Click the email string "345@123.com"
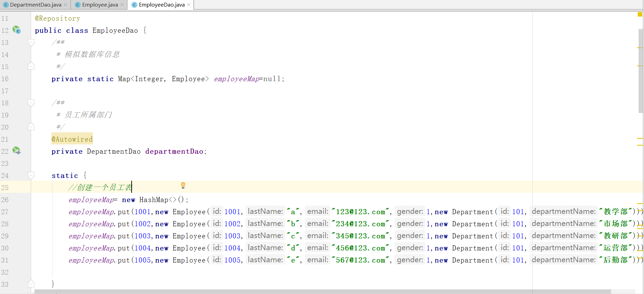Image resolution: width=644 pixels, height=294 pixels. coord(360,236)
